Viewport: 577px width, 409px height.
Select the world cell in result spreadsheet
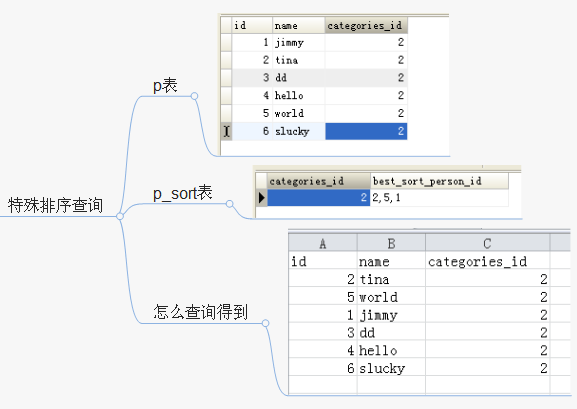[391, 297]
